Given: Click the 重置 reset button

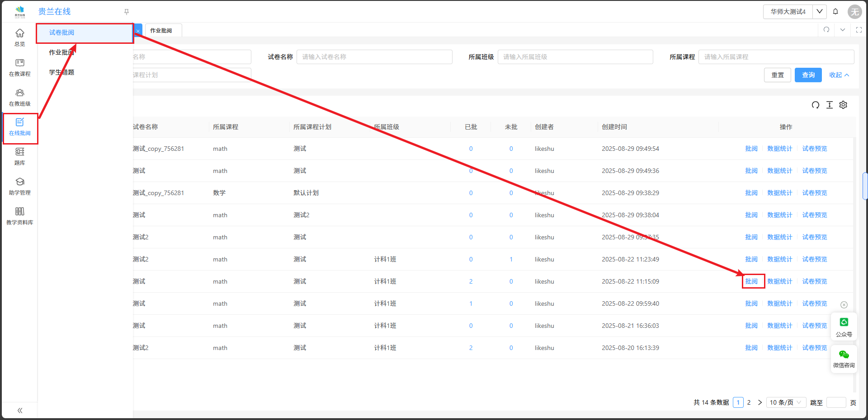Looking at the screenshot, I should pos(777,75).
